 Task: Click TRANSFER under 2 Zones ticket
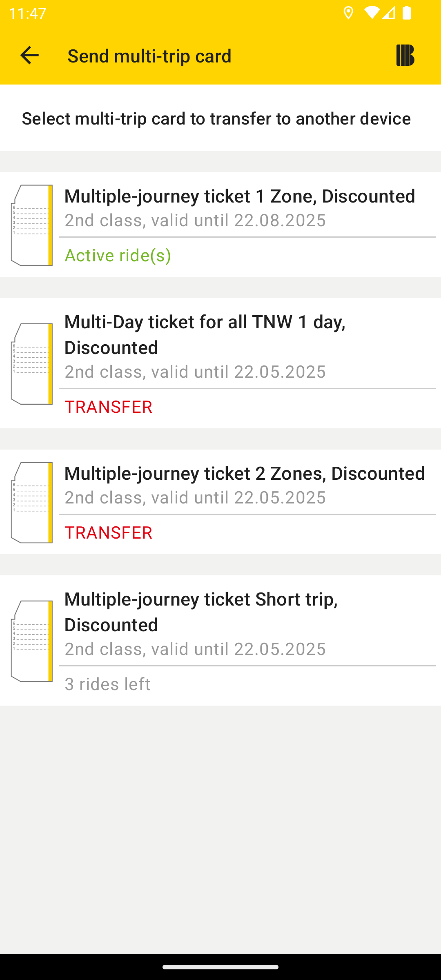(x=108, y=532)
